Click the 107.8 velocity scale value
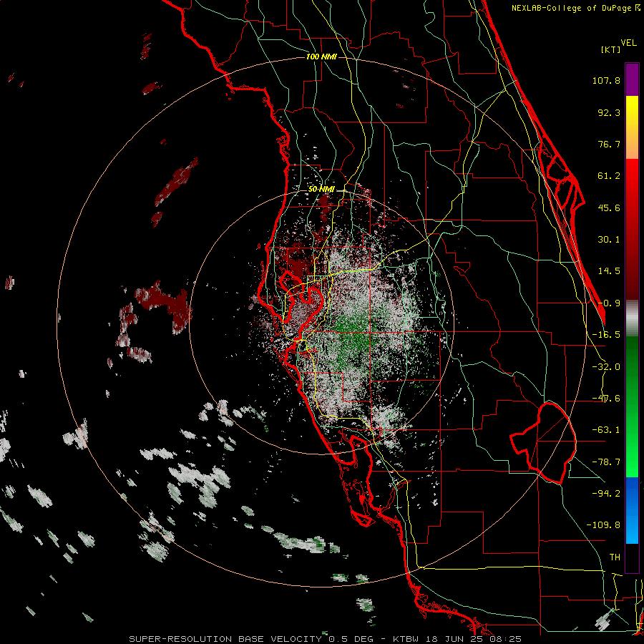This screenshot has height=644, width=644. [606, 80]
